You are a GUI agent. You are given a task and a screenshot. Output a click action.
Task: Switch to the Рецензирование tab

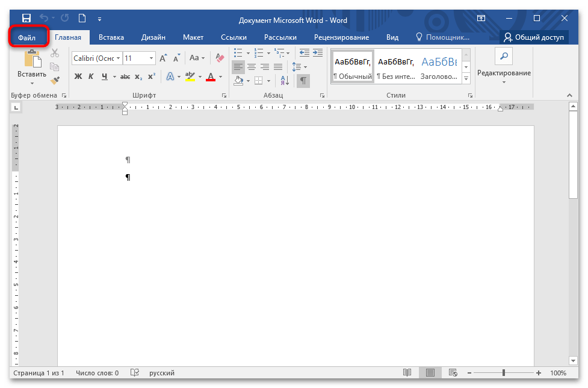pyautogui.click(x=341, y=37)
